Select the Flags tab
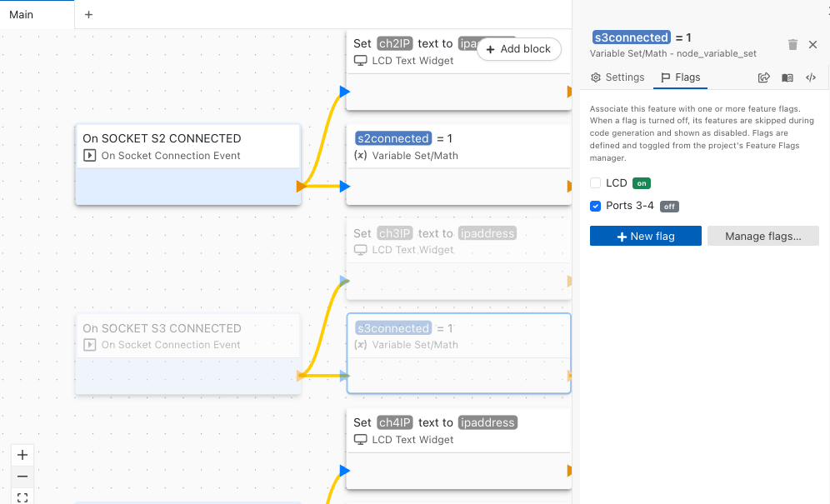Viewport: 830px width, 504px height. coord(681,77)
